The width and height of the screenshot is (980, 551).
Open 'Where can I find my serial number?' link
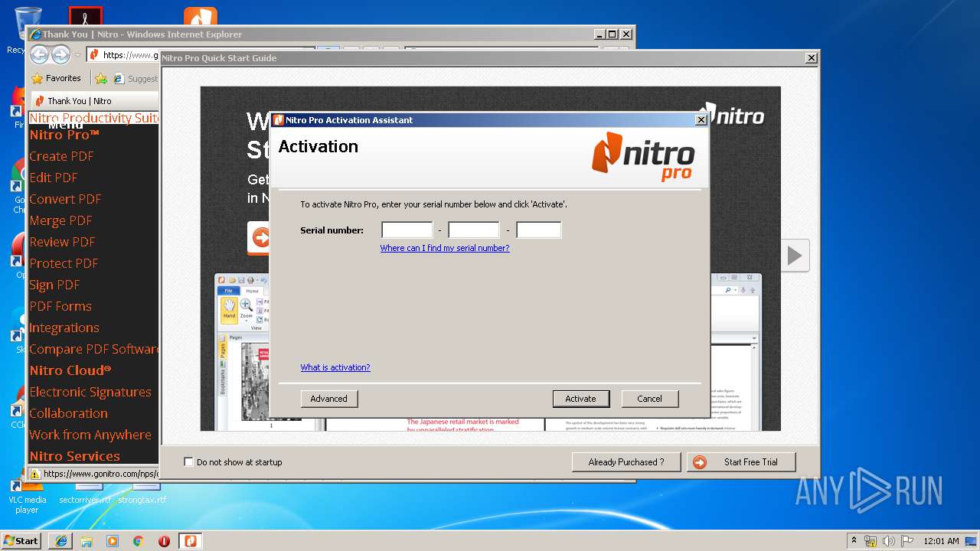pyautogui.click(x=445, y=248)
